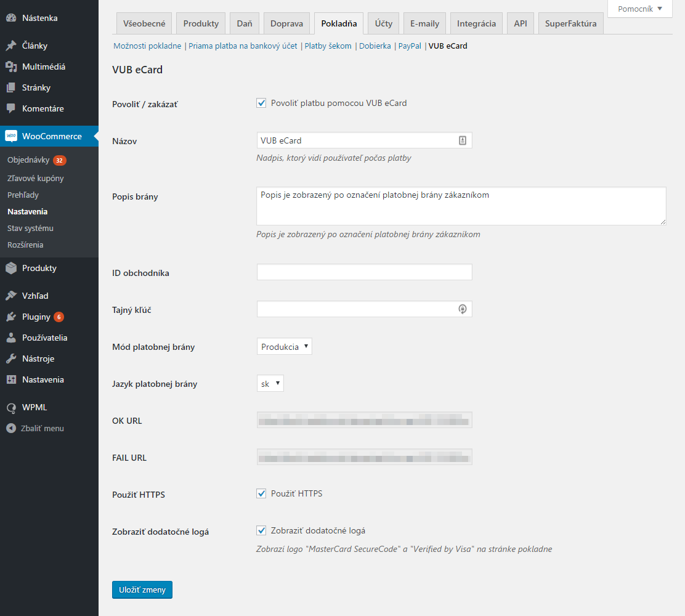Open the PayPal payment settings link
The image size is (685, 616).
point(409,46)
